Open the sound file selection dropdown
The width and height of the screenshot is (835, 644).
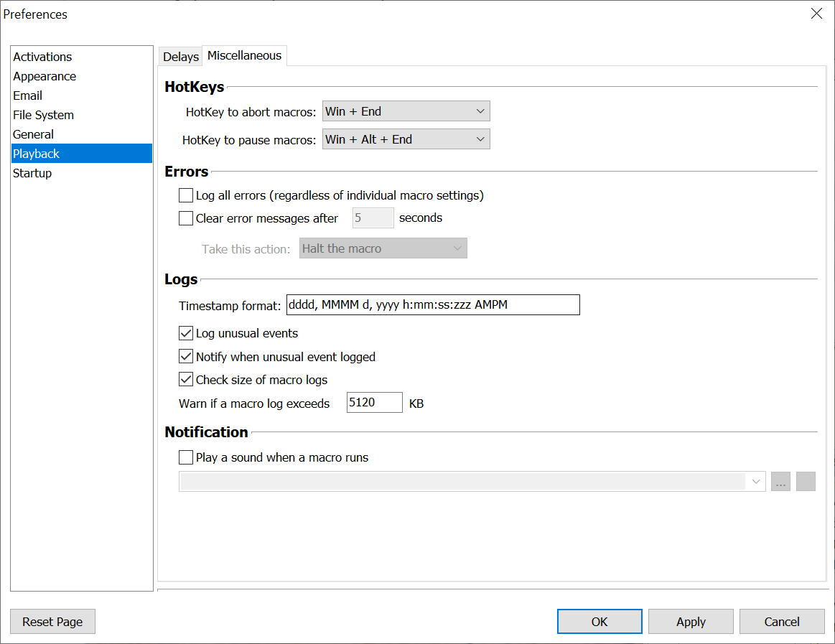pos(472,482)
